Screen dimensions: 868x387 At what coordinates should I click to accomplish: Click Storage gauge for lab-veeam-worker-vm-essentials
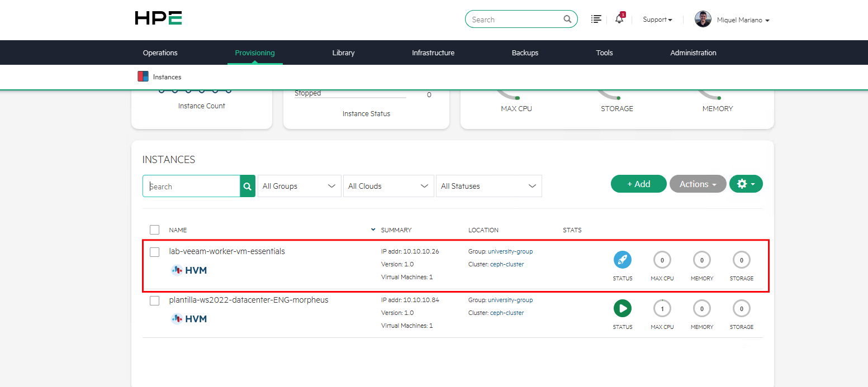click(x=742, y=260)
